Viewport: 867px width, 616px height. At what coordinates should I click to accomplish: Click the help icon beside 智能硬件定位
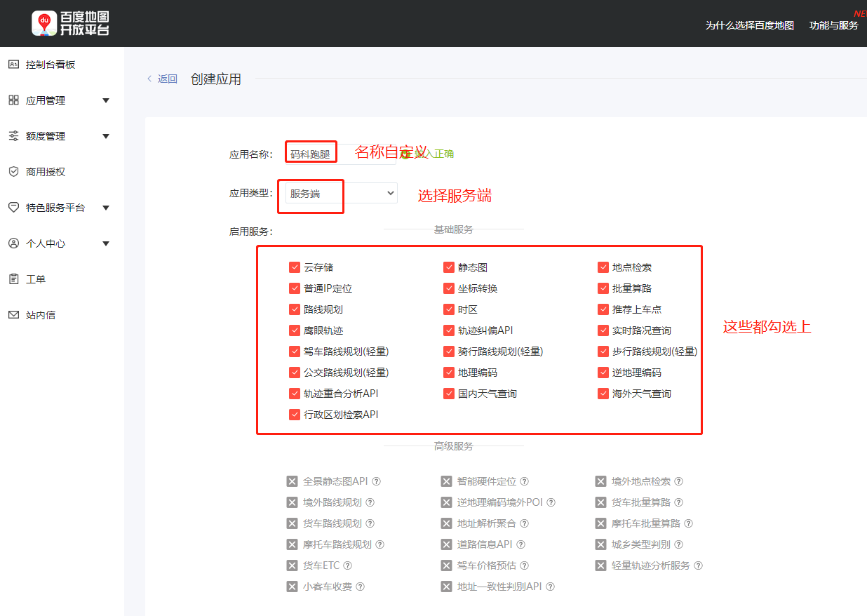coord(525,481)
